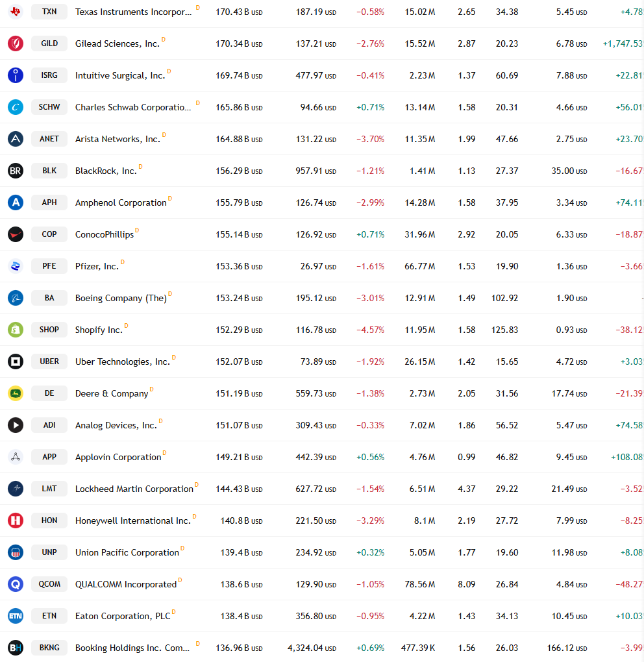Viewport: 644px width, 662px height.
Task: Select the SHOP ticker badge
Action: (x=49, y=329)
